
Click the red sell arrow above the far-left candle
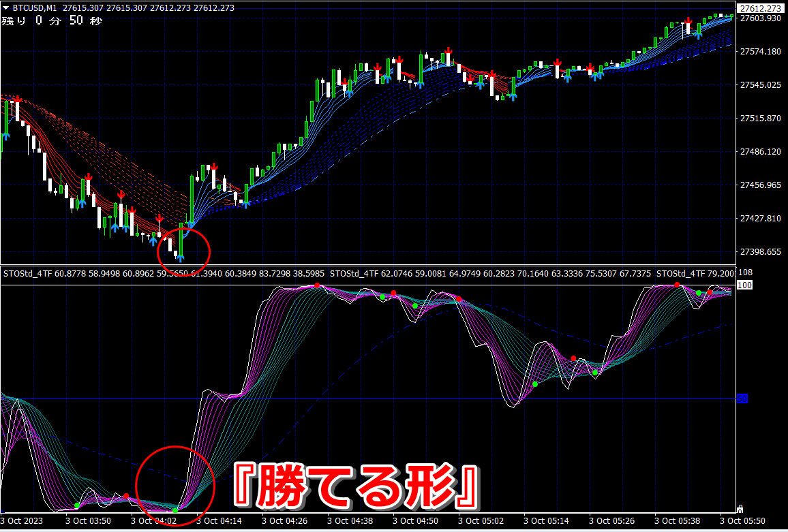tap(18, 99)
